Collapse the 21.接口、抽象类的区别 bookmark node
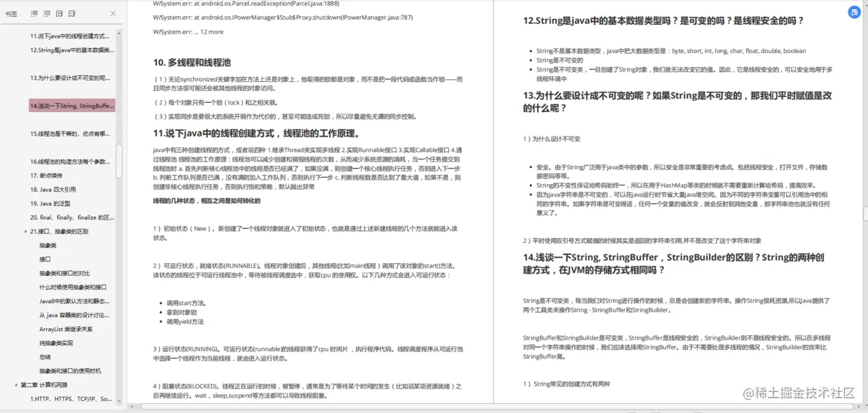 coord(25,231)
